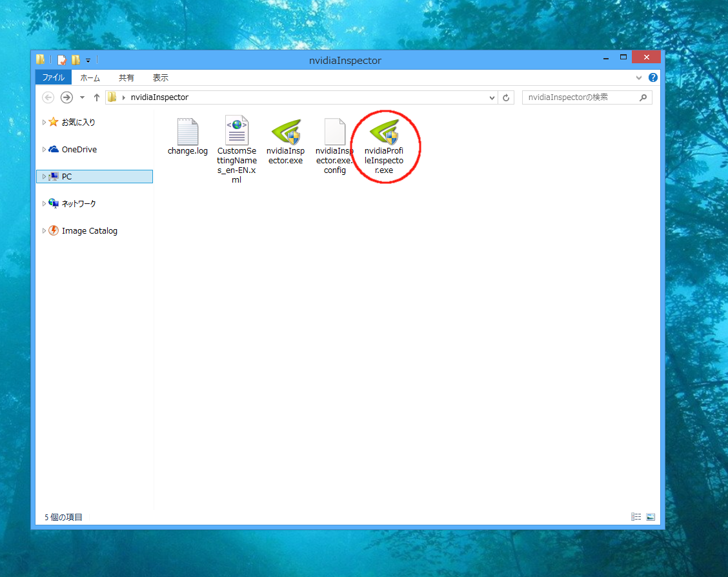Close the nvidiaInspector window
This screenshot has width=728, height=577.
(646, 57)
